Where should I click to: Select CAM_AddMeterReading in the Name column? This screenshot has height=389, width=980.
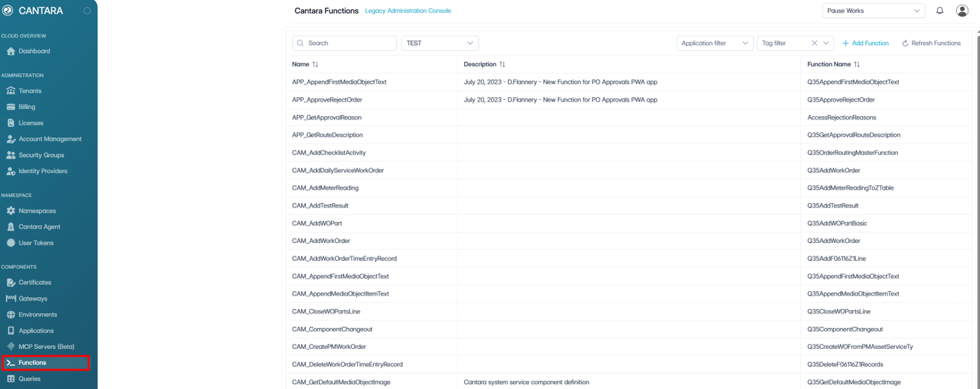point(325,188)
